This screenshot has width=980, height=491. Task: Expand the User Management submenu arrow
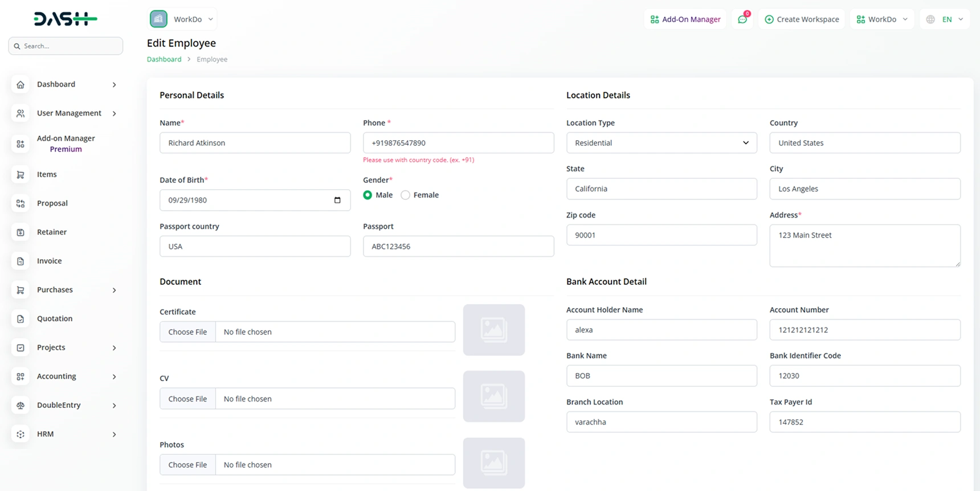(115, 114)
